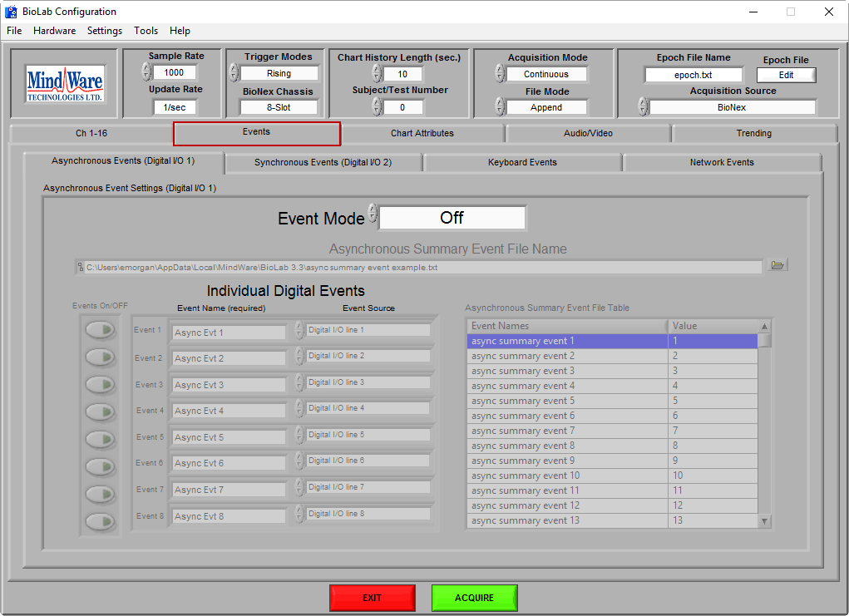Select row async summary event 13
This screenshot has height=616, width=849.
click(x=612, y=520)
